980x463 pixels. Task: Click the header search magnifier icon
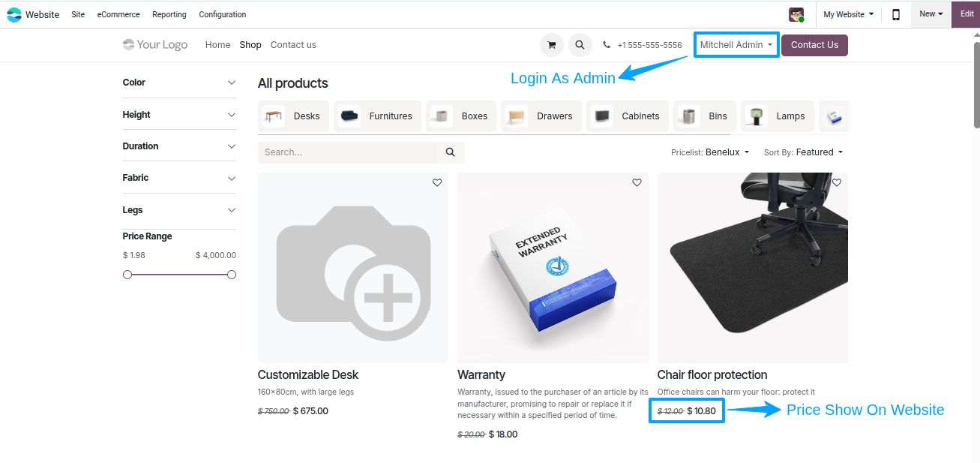[580, 45]
